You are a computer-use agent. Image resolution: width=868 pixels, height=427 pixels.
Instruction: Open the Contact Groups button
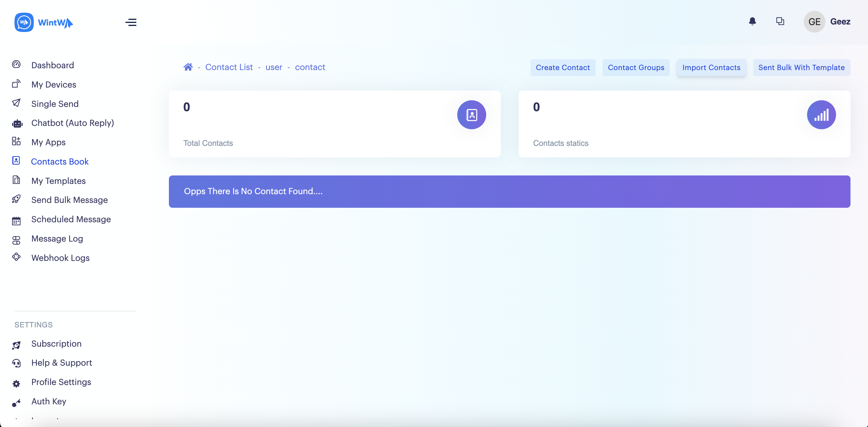pyautogui.click(x=635, y=67)
